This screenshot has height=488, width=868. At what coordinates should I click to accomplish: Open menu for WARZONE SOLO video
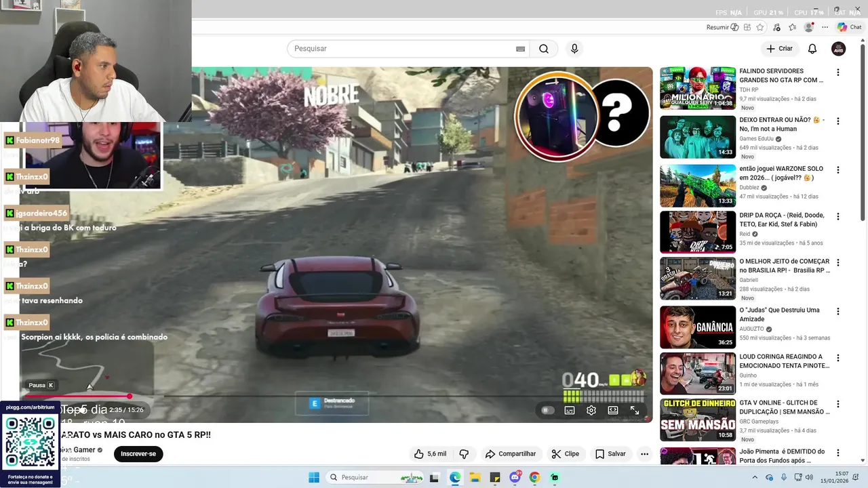pos(838,170)
